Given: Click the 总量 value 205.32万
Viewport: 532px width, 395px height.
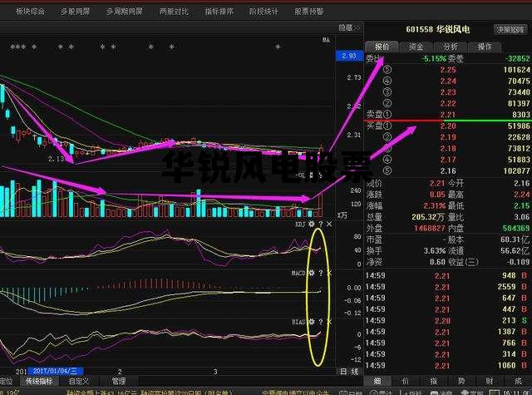Looking at the screenshot, I should click(428, 217).
